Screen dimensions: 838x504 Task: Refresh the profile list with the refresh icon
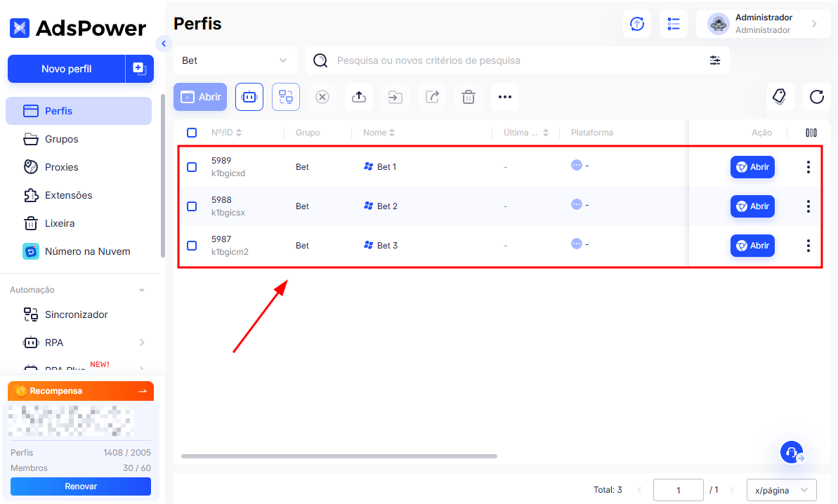click(816, 97)
